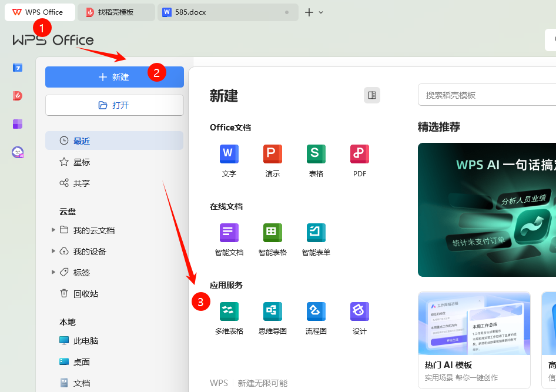Create a new 演示 presentation

(x=272, y=161)
